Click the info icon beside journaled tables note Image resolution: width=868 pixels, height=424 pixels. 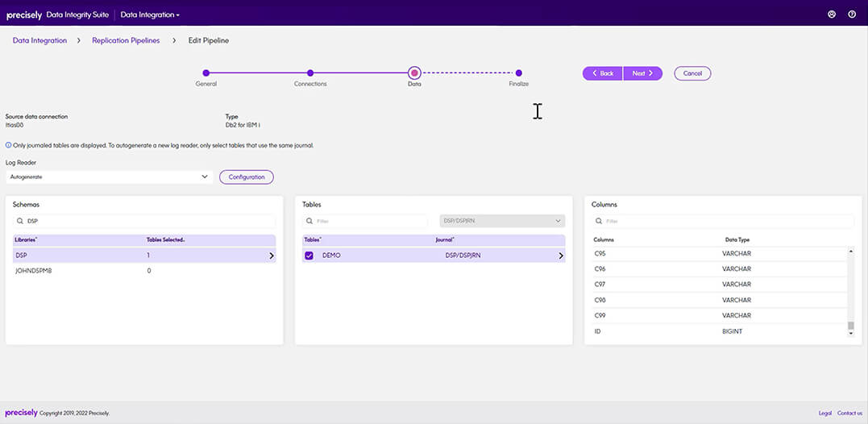point(8,145)
